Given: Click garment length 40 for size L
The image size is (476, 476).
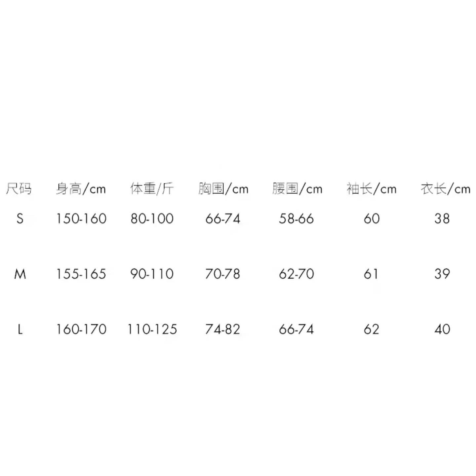Looking at the screenshot, I should pyautogui.click(x=442, y=329).
